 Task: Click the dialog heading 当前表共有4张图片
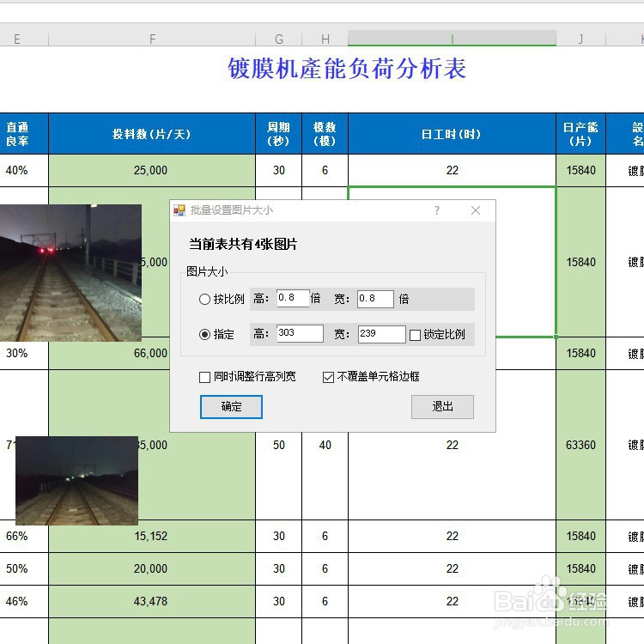click(243, 245)
